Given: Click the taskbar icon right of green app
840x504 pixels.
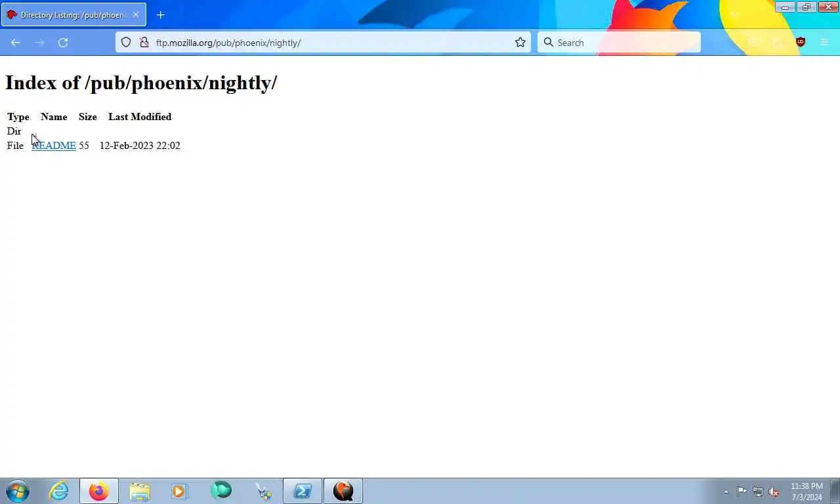Looking at the screenshot, I should click(x=263, y=491).
